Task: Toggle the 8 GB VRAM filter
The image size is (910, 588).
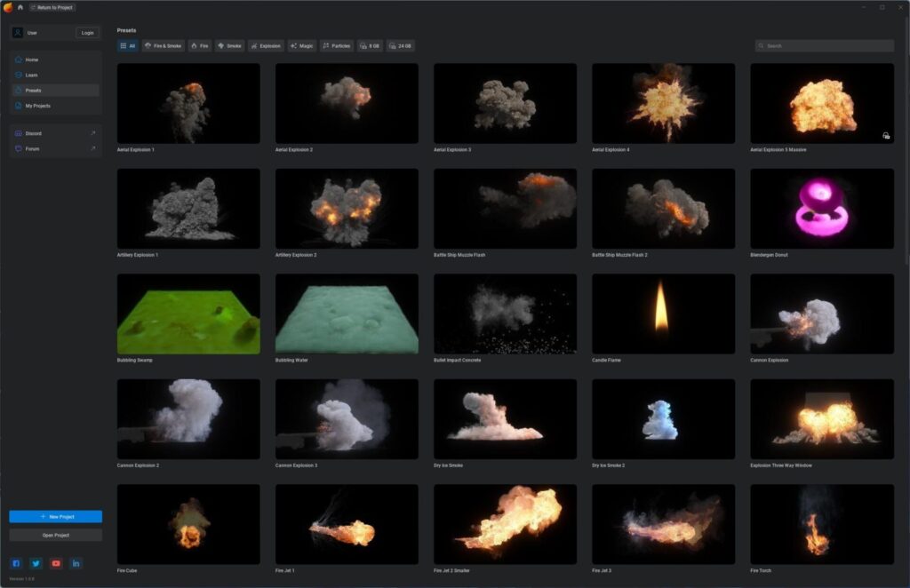Action: 363,45
